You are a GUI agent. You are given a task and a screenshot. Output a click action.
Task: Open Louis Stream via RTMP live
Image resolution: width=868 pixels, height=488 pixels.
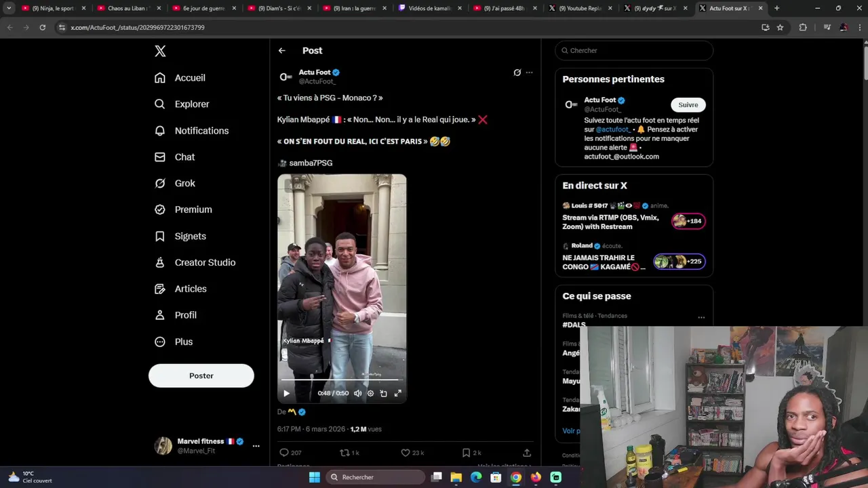(x=634, y=217)
